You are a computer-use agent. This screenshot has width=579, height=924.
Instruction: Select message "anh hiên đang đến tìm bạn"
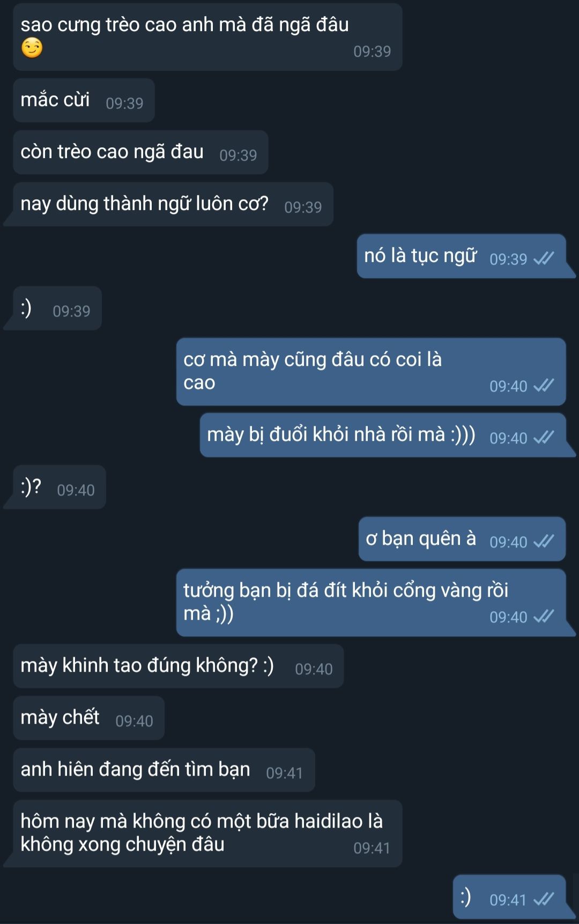(164, 770)
